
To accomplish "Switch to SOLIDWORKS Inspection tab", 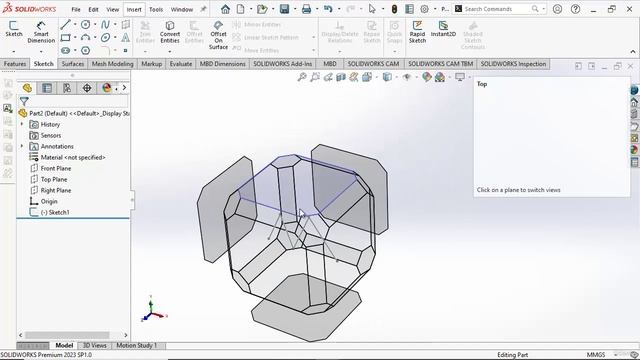I will 513,64.
